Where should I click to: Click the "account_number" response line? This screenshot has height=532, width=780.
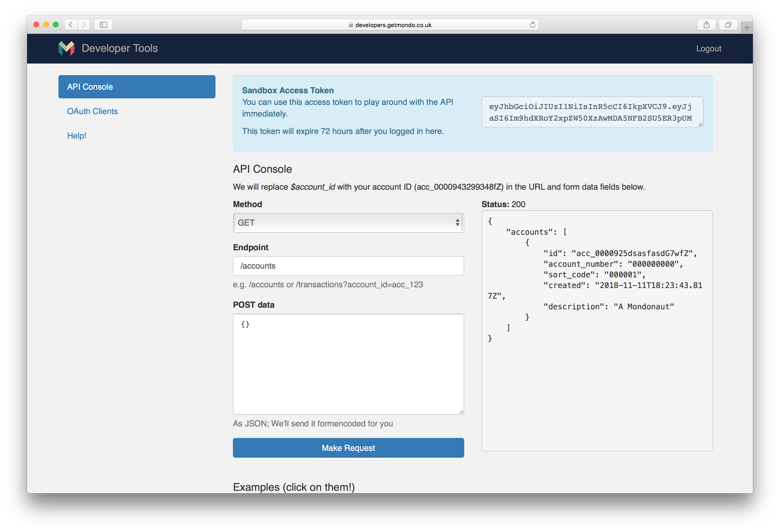pyautogui.click(x=613, y=264)
